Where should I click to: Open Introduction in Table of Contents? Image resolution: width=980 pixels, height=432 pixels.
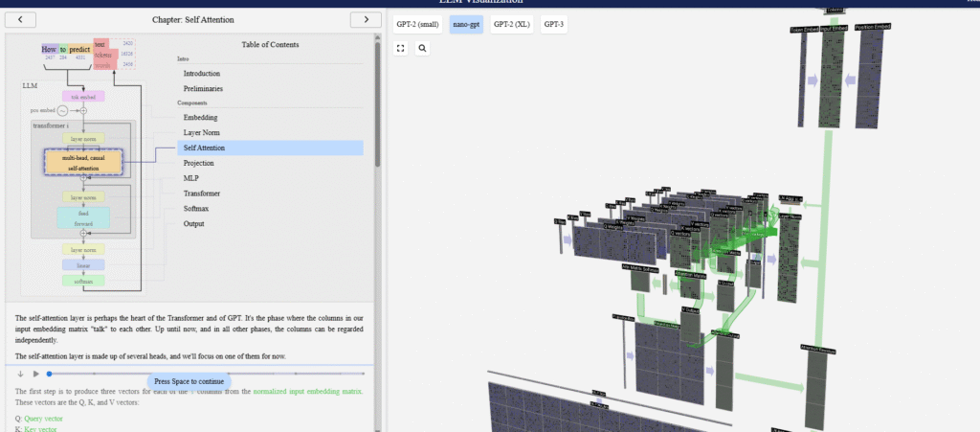pos(202,74)
